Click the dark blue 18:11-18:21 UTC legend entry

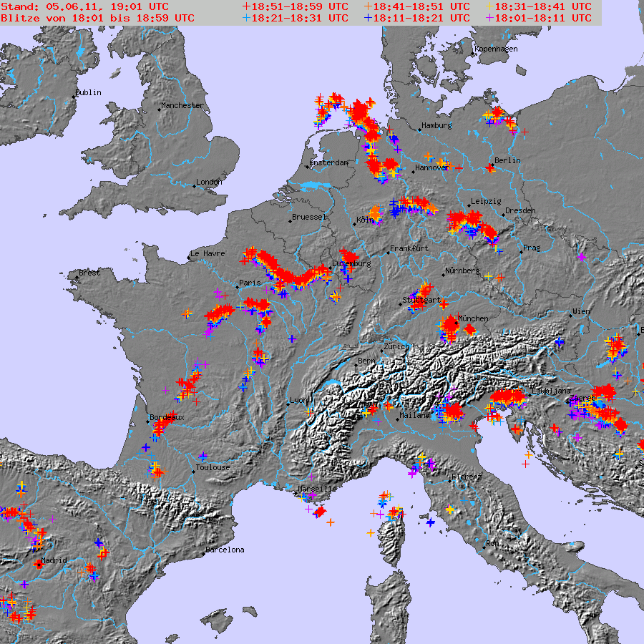(x=417, y=18)
